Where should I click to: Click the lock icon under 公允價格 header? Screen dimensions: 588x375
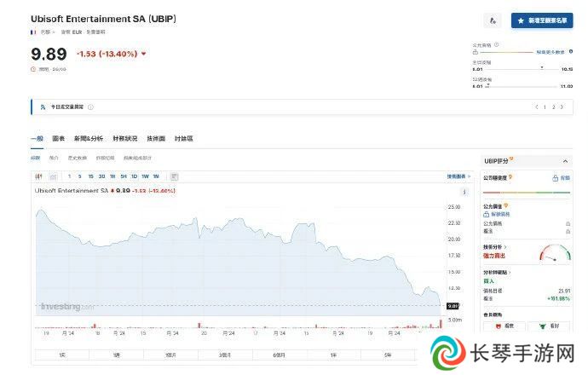(x=476, y=52)
